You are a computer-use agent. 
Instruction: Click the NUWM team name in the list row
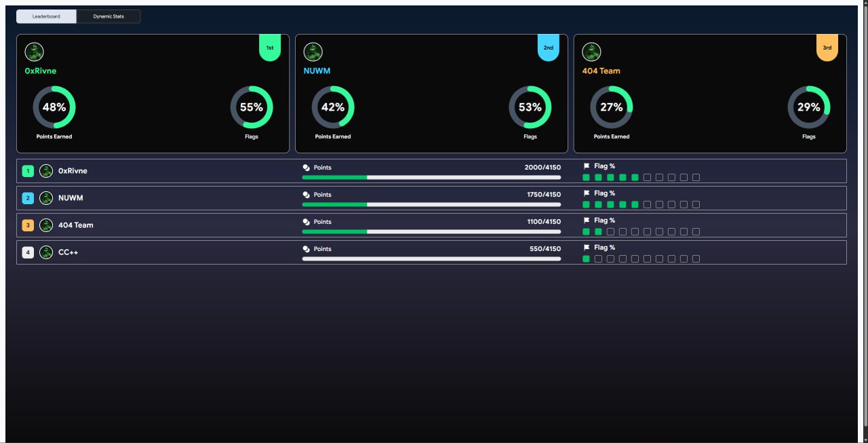click(71, 198)
